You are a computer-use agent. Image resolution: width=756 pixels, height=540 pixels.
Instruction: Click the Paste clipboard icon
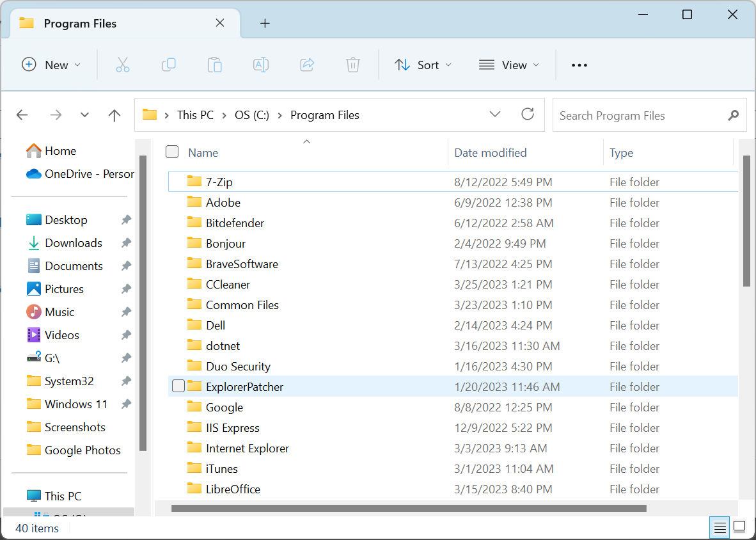coord(214,65)
